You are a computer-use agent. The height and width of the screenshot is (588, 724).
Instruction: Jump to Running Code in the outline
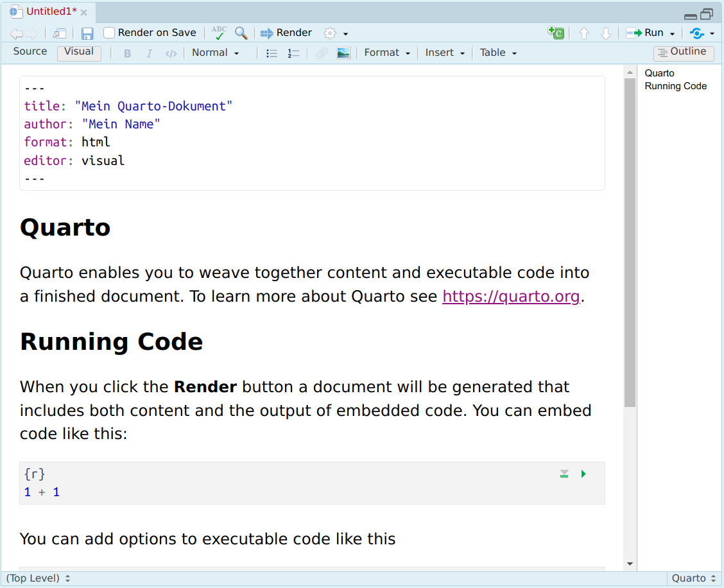coord(675,86)
